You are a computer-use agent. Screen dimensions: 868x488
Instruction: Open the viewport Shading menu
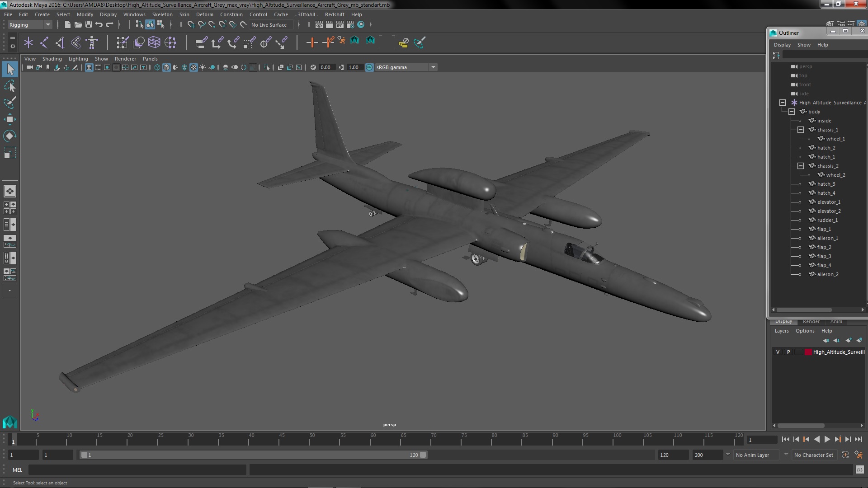pos(52,59)
